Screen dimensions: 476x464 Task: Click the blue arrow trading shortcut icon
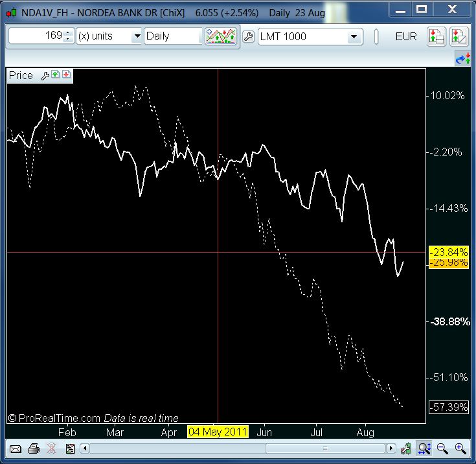click(463, 58)
